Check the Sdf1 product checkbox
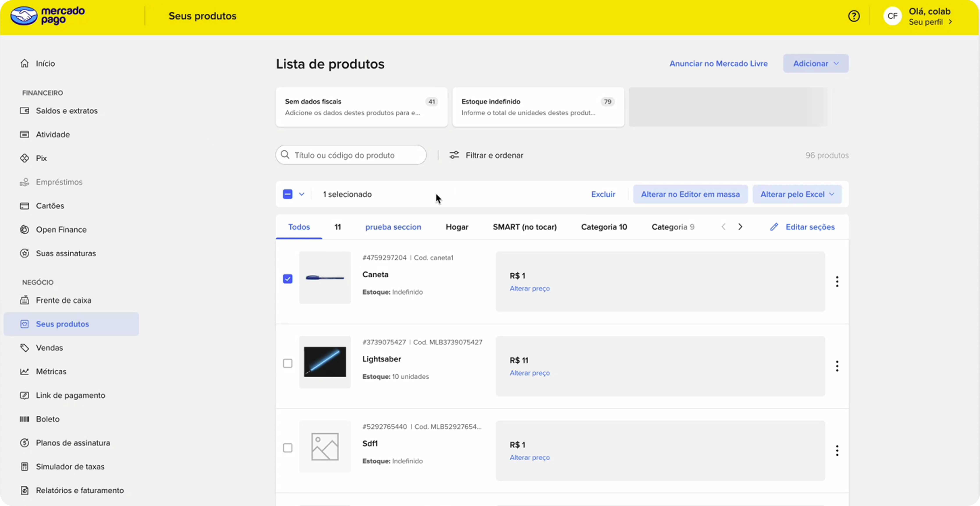 pyautogui.click(x=288, y=448)
